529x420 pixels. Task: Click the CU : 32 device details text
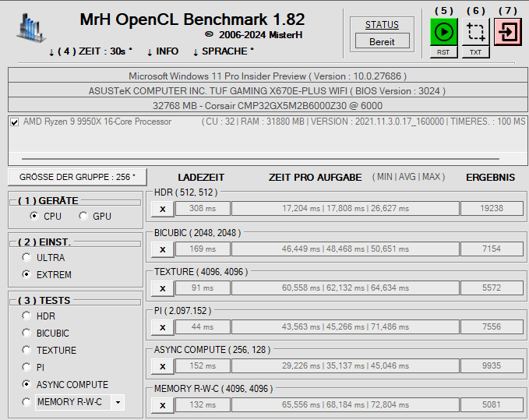[363, 122]
